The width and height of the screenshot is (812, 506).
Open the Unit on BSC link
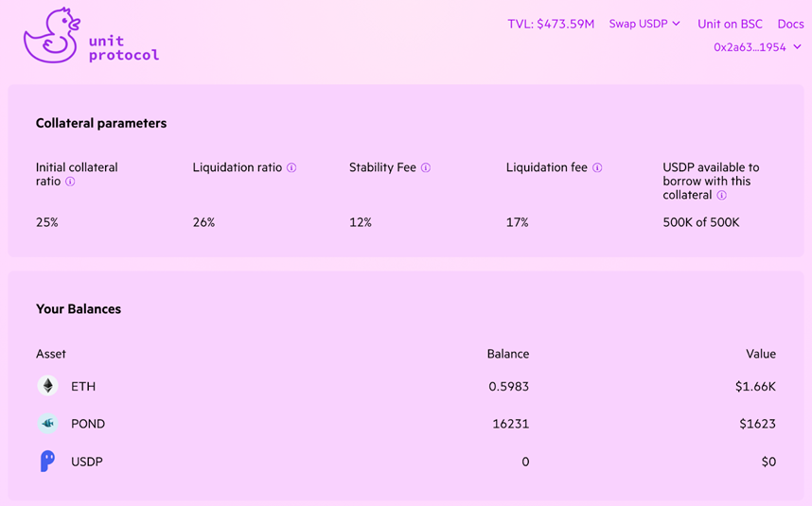[x=730, y=24]
